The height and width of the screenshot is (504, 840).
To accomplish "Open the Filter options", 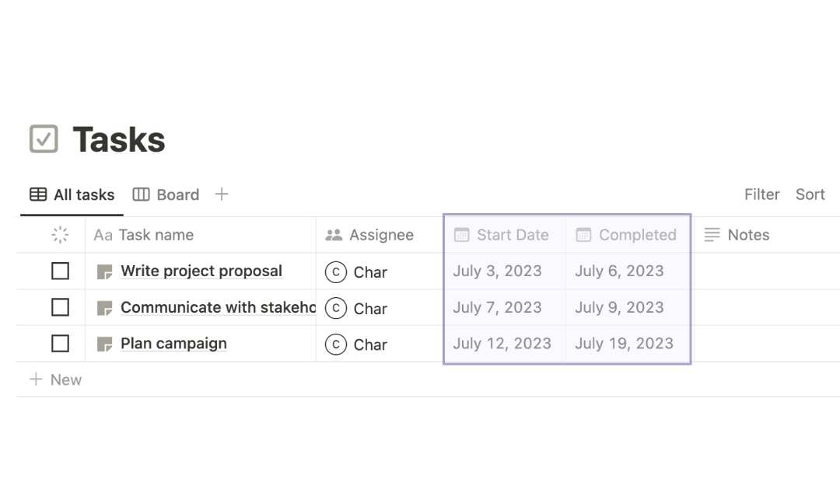I will tap(761, 194).
